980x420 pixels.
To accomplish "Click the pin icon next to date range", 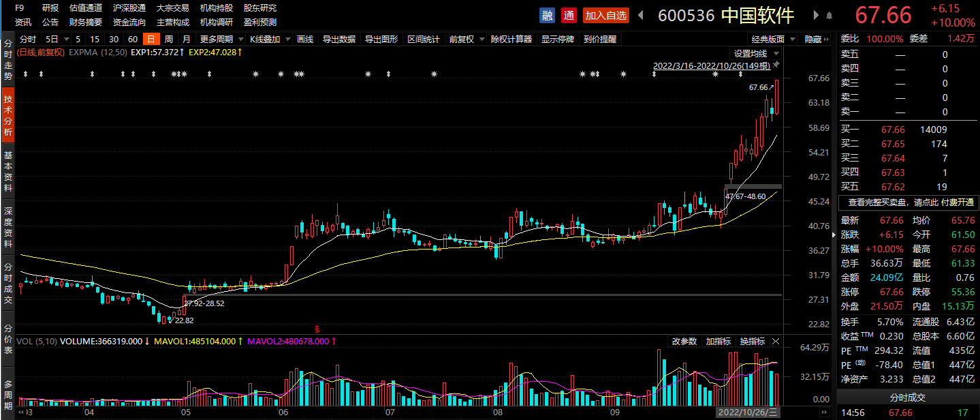I will (x=776, y=65).
